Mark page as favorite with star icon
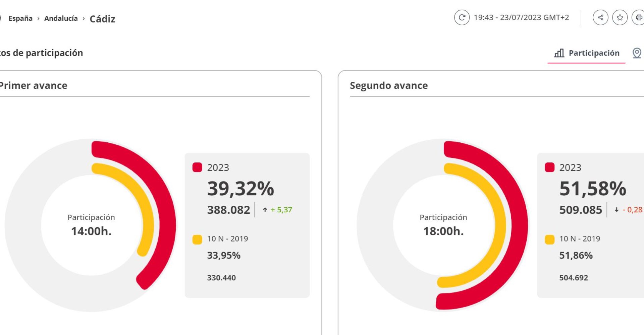This screenshot has width=644, height=335. (x=620, y=18)
